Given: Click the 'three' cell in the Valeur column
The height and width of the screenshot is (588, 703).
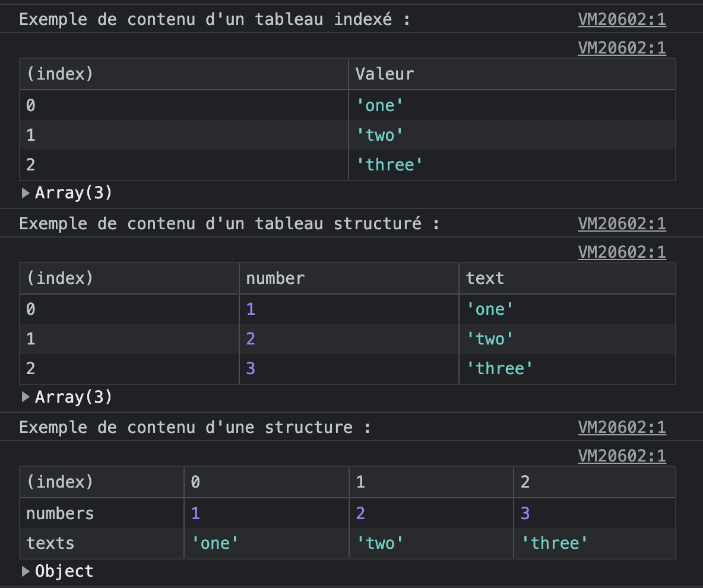Looking at the screenshot, I should [x=389, y=165].
